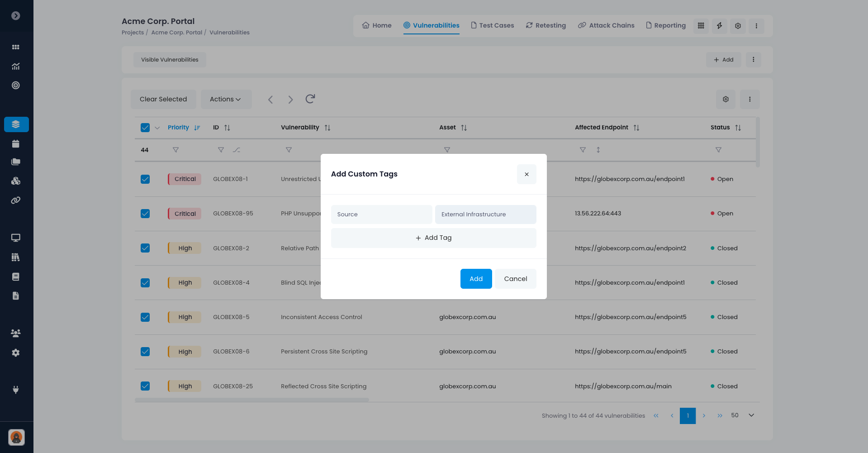Open the Attack Chains tab
The image size is (868, 453).
606,25
